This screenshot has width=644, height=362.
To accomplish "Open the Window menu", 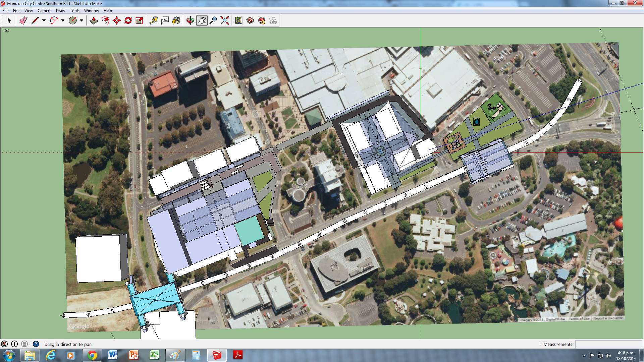I will (91, 11).
